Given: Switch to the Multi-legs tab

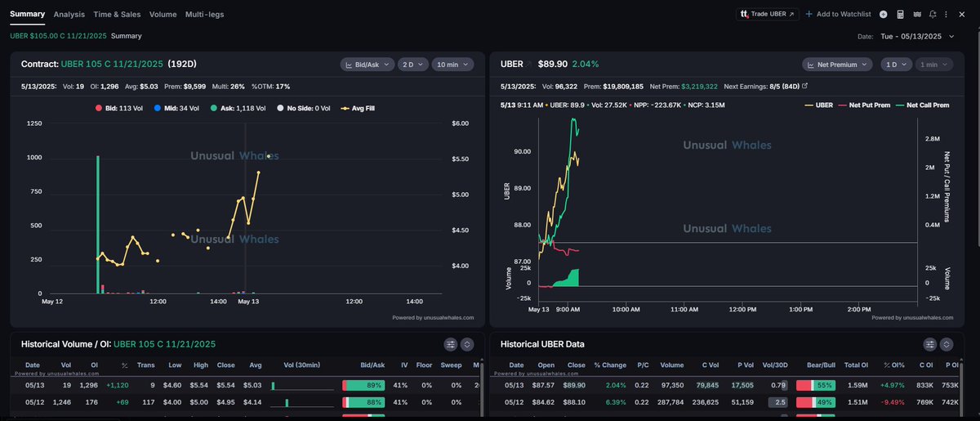Looking at the screenshot, I should coord(204,14).
